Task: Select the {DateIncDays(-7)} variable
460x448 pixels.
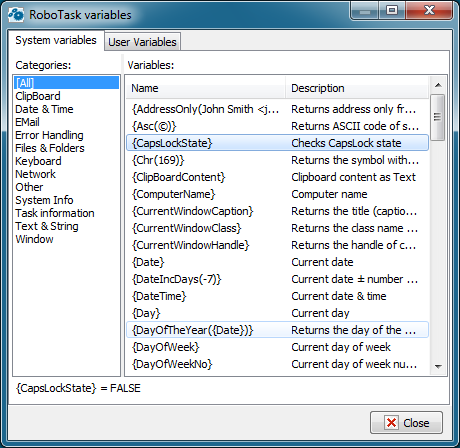Action: tap(277, 279)
